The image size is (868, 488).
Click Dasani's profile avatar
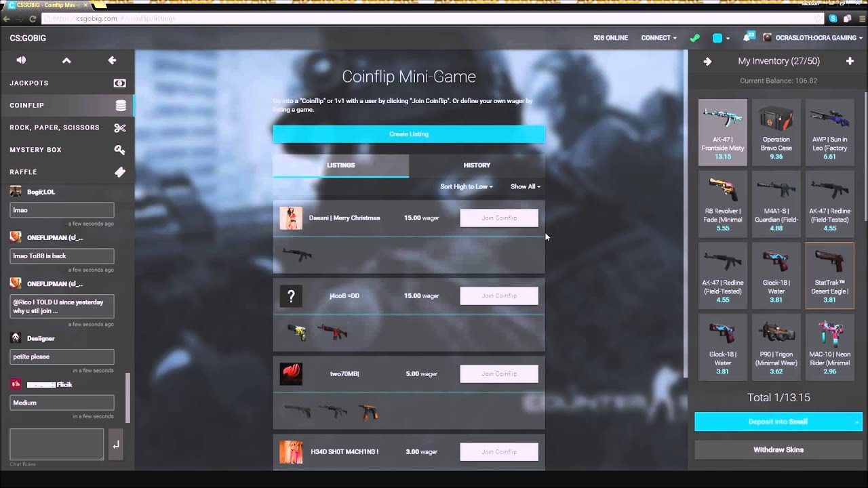pyautogui.click(x=291, y=218)
